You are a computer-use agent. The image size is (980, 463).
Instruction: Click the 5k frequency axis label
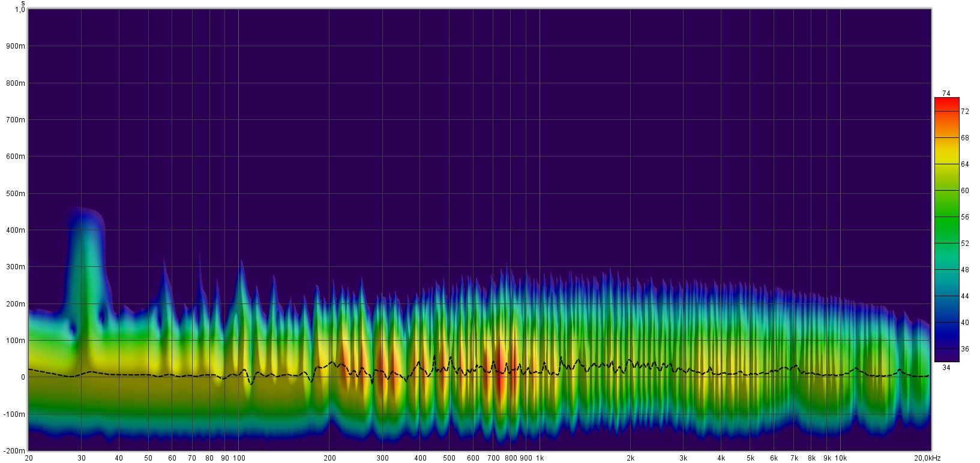point(750,458)
